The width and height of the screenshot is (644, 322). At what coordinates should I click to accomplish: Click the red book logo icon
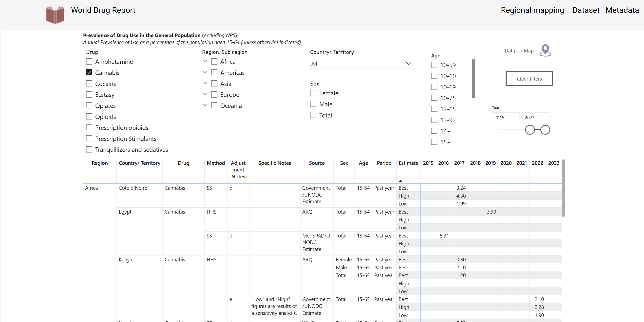(x=55, y=15)
